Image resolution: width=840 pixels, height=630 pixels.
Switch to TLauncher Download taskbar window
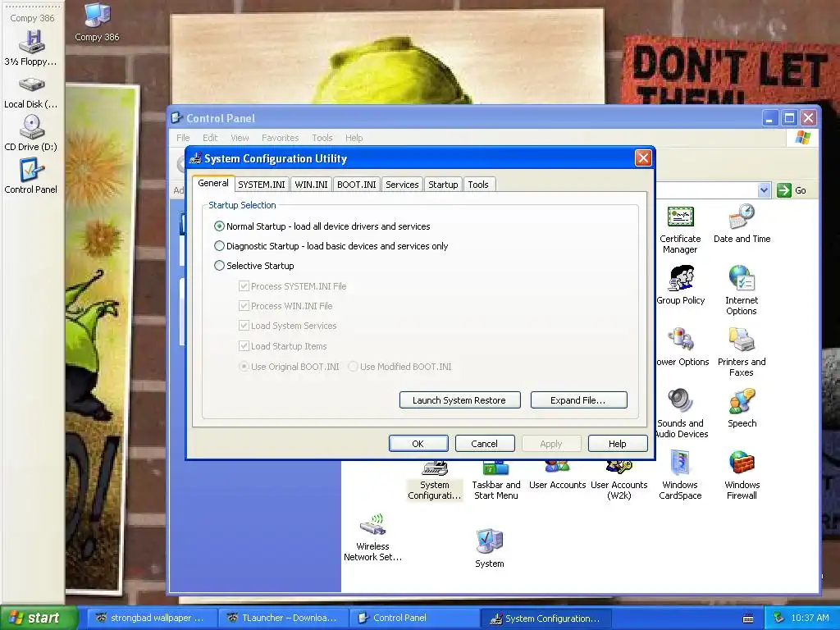(283, 618)
